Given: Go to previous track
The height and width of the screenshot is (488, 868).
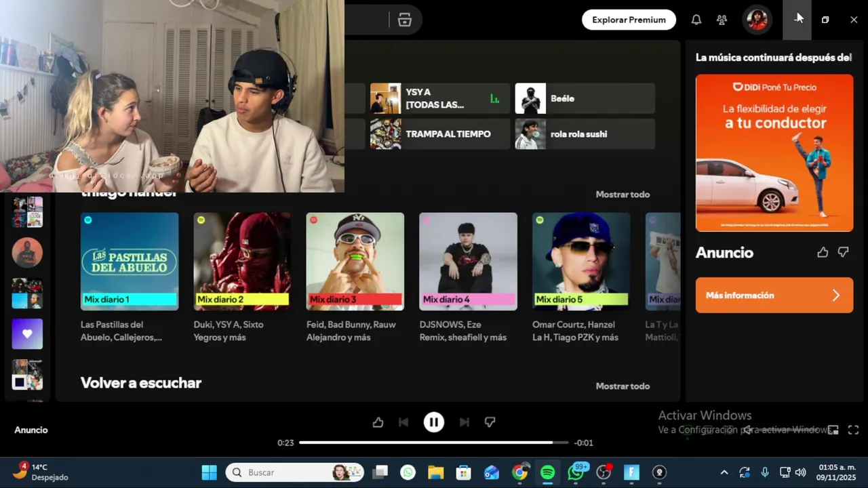Looking at the screenshot, I should click(403, 422).
